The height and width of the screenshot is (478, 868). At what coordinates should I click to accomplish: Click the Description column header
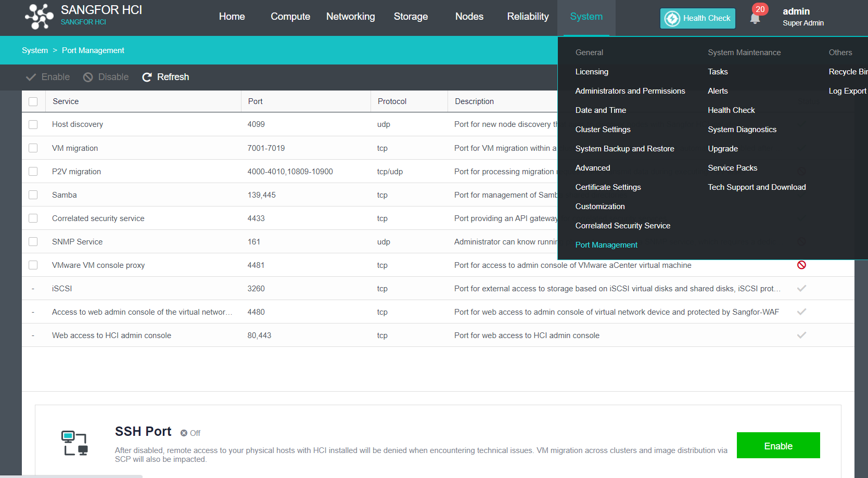point(474,101)
